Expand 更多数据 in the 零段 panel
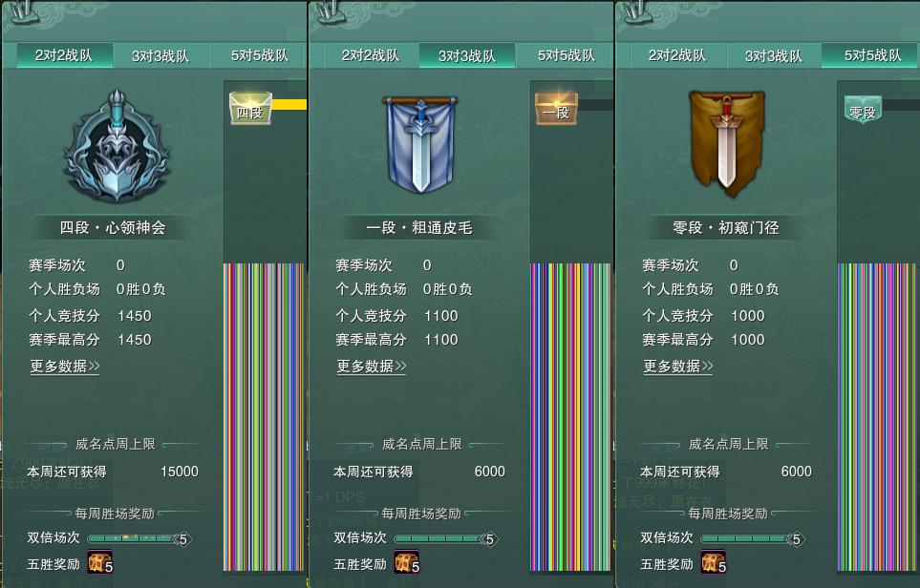 (677, 367)
